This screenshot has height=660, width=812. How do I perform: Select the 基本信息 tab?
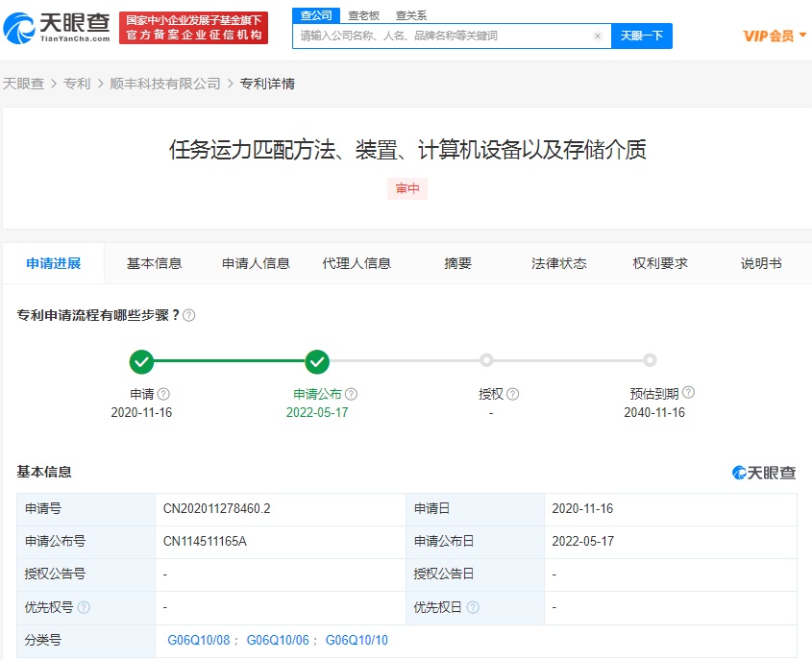[155, 263]
